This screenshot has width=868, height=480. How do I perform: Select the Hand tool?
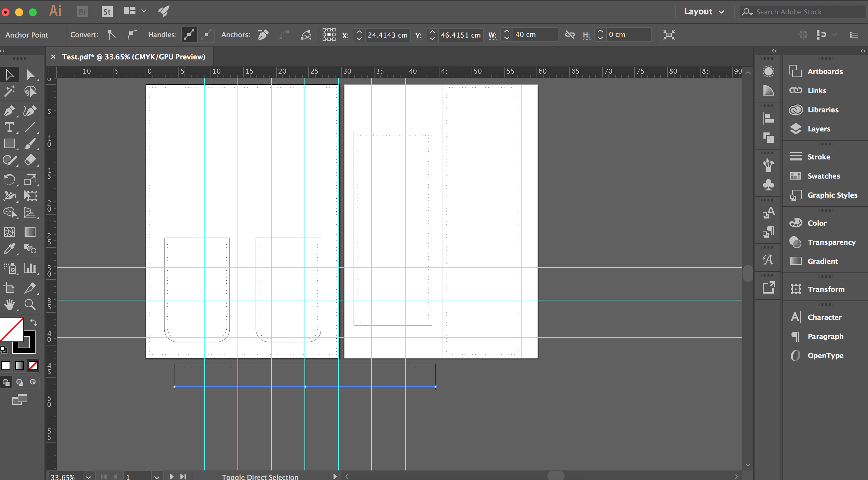coord(10,305)
